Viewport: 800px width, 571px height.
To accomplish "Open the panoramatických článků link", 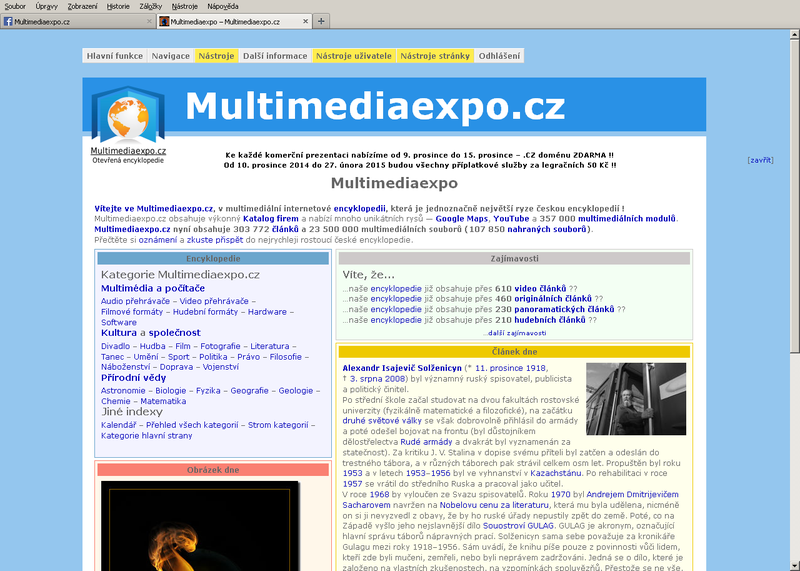I will click(564, 310).
